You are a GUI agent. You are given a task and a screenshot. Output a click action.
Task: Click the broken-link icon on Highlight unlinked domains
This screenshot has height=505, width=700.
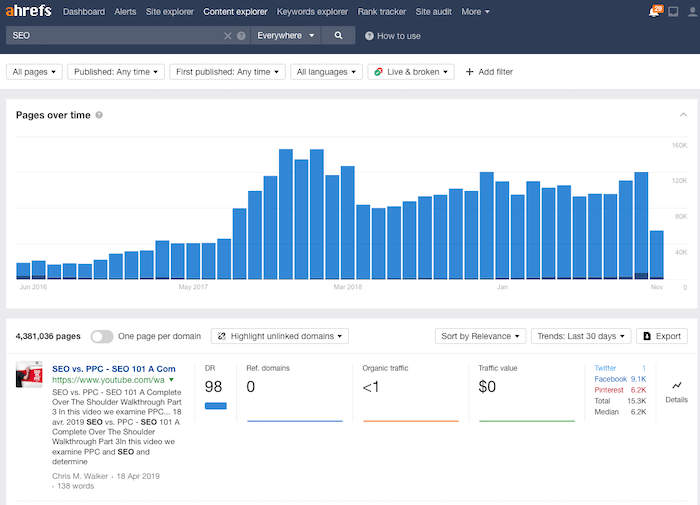[221, 336]
